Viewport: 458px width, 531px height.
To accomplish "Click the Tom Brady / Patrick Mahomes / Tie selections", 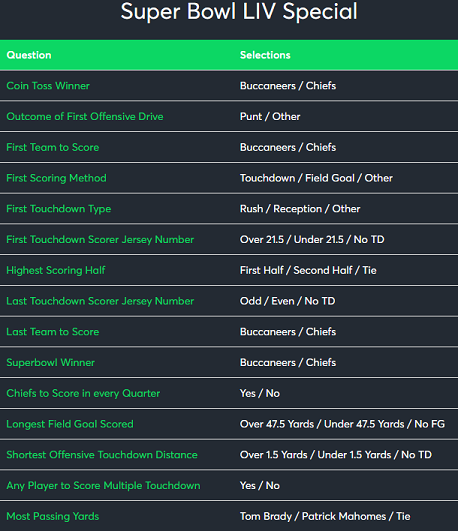I will tap(325, 516).
